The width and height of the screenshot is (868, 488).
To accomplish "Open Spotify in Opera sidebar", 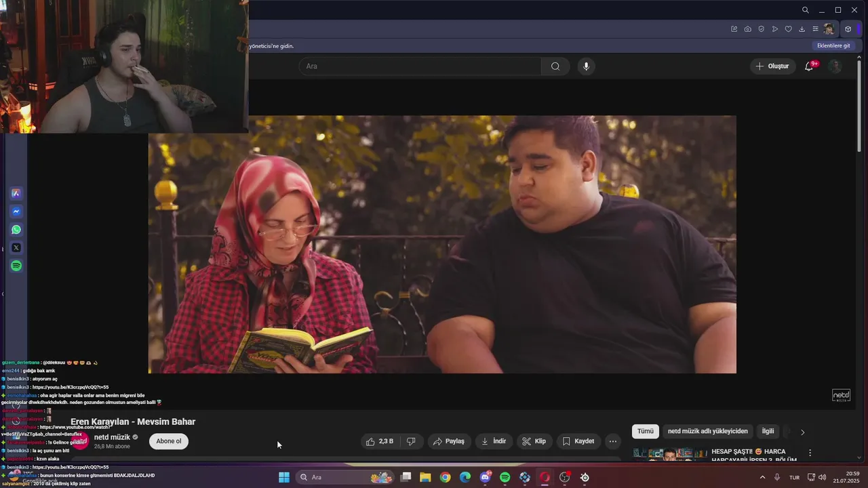I will pyautogui.click(x=16, y=266).
